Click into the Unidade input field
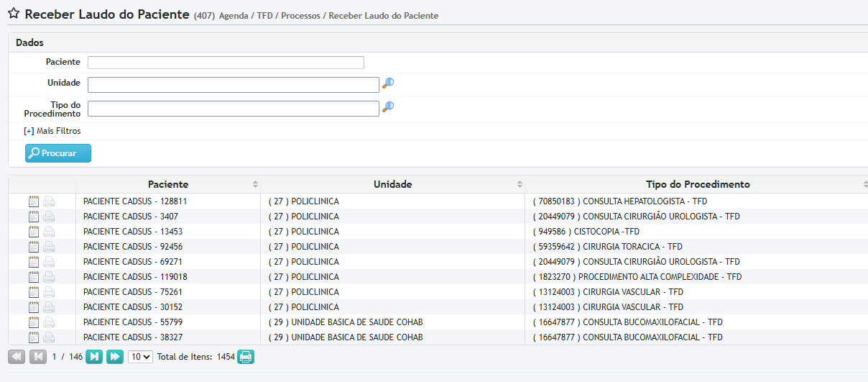 tap(233, 85)
